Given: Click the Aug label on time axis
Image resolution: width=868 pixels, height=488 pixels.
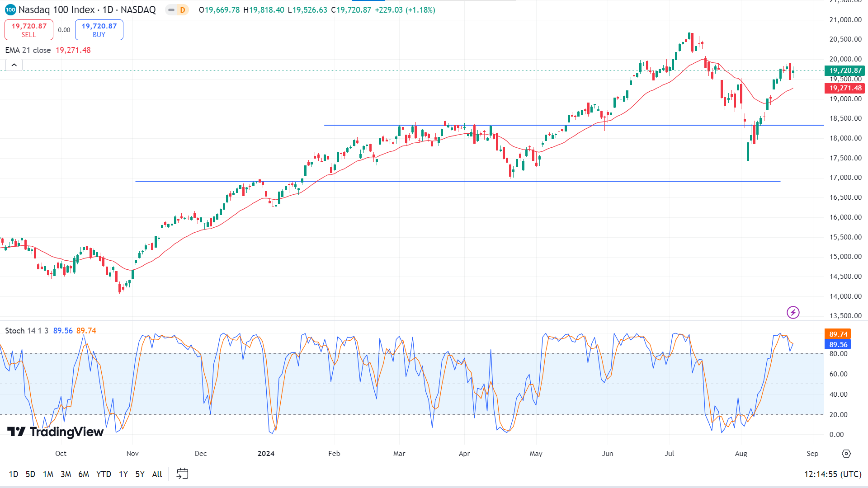Looking at the screenshot, I should point(741,453).
